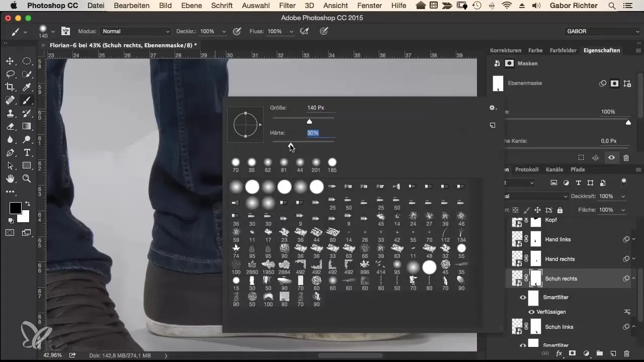
Task: Toggle Quick Mask mode
Action: 10,232
